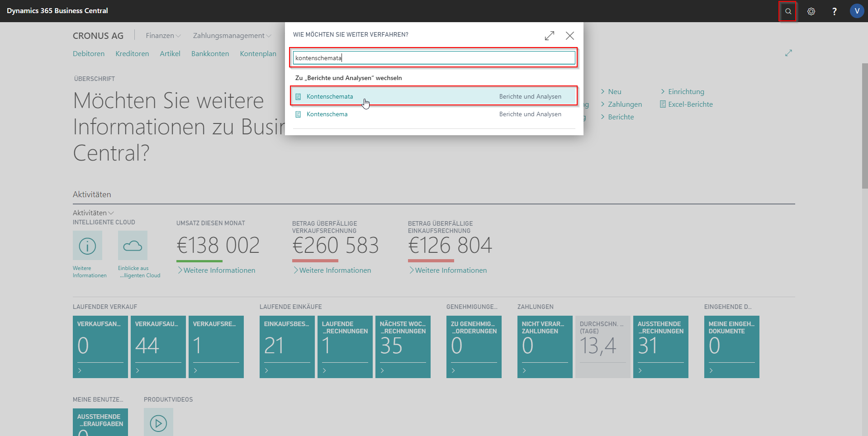Click Dynamics 365 Business Central title
Viewport: 868px width, 436px height.
[57, 11]
